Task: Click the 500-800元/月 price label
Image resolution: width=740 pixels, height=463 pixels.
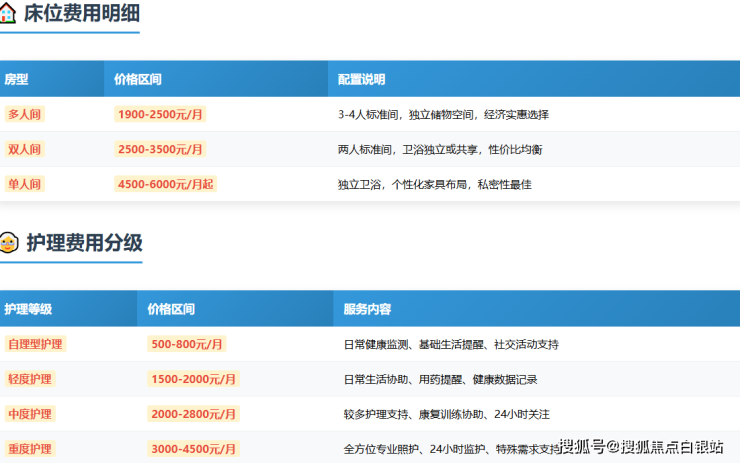Action: tap(187, 344)
